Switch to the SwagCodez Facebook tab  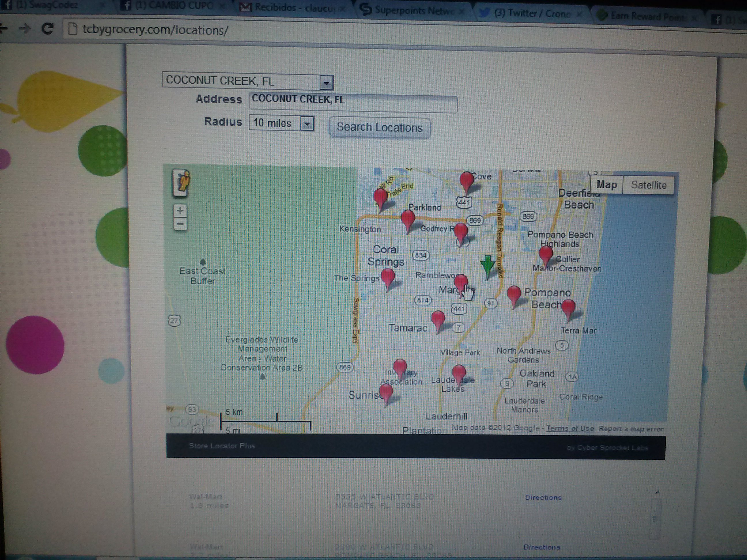pos(51,5)
